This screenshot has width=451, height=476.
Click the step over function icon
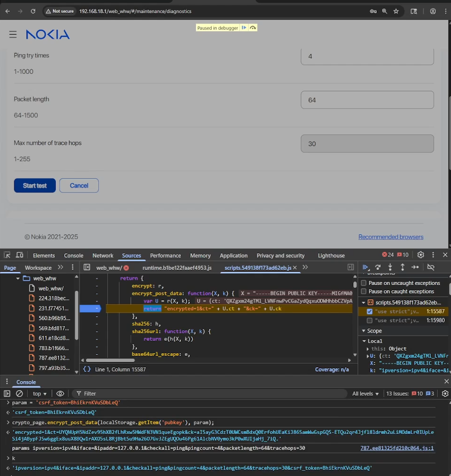coord(378,268)
